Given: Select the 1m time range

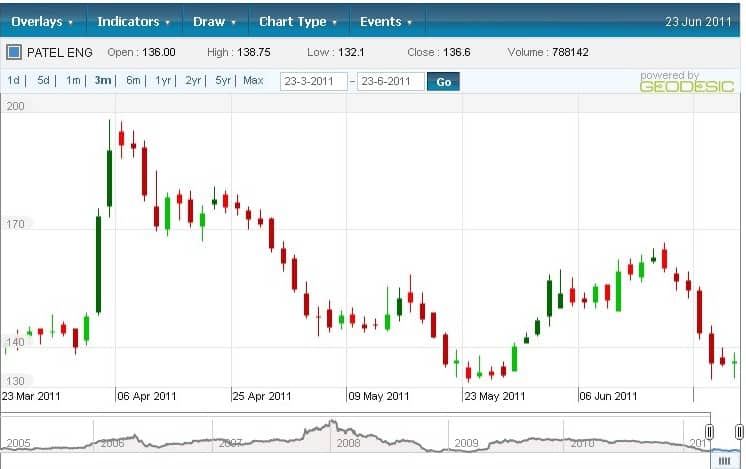Looking at the screenshot, I should (73, 80).
